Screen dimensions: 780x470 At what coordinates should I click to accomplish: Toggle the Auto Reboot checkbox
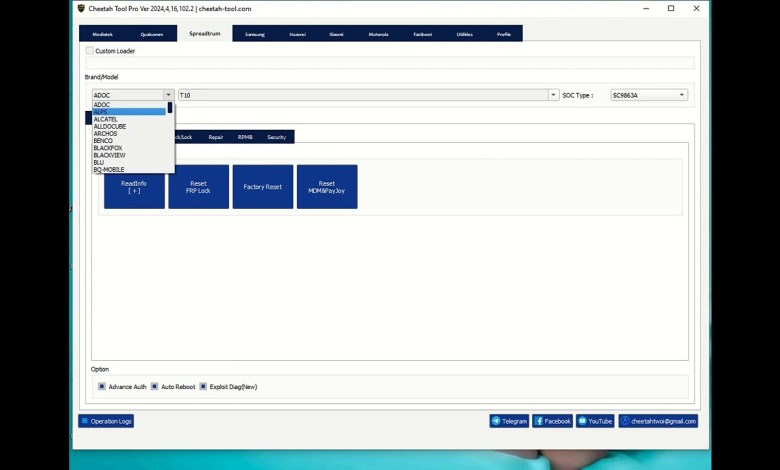pyautogui.click(x=154, y=386)
